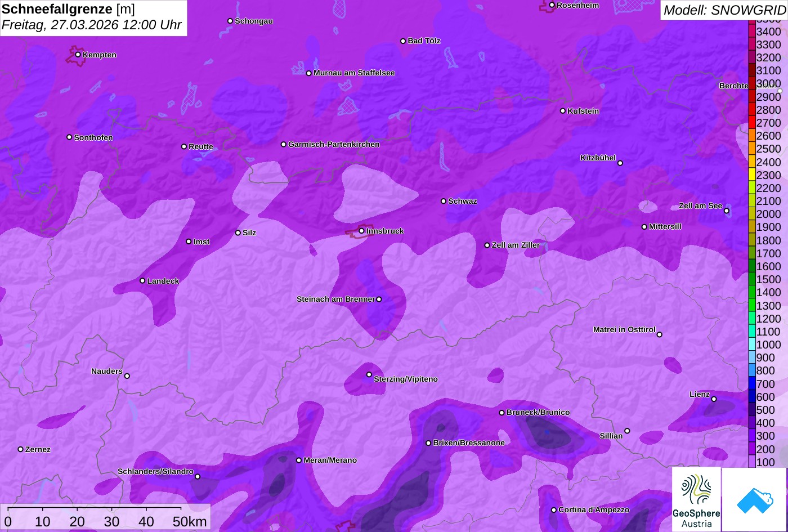The image size is (788, 532).
Task: Click the Bruneck/Brunico label
Action: point(538,413)
